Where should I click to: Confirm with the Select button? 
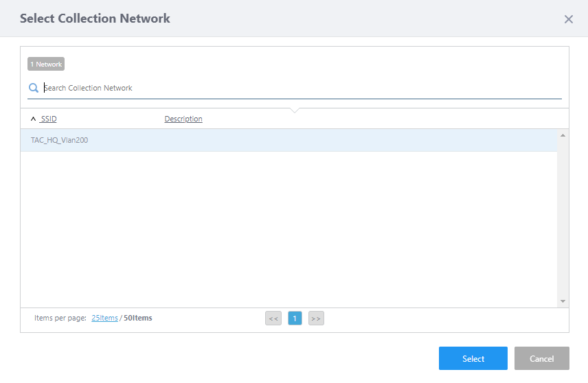pos(473,358)
